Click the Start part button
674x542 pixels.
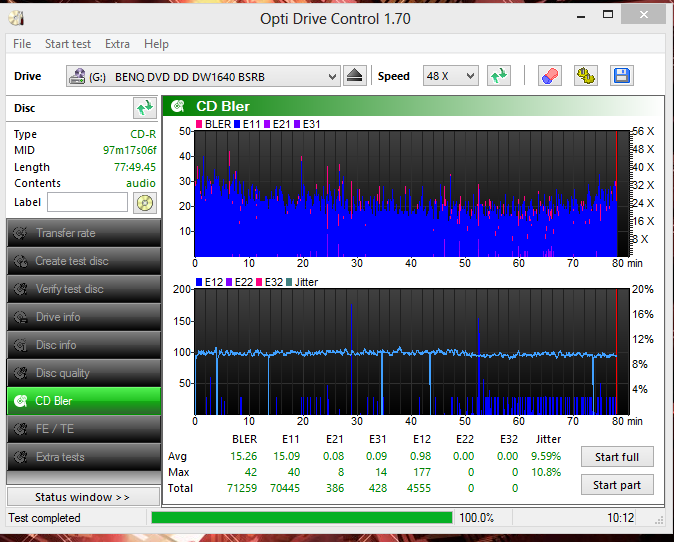[x=617, y=485]
